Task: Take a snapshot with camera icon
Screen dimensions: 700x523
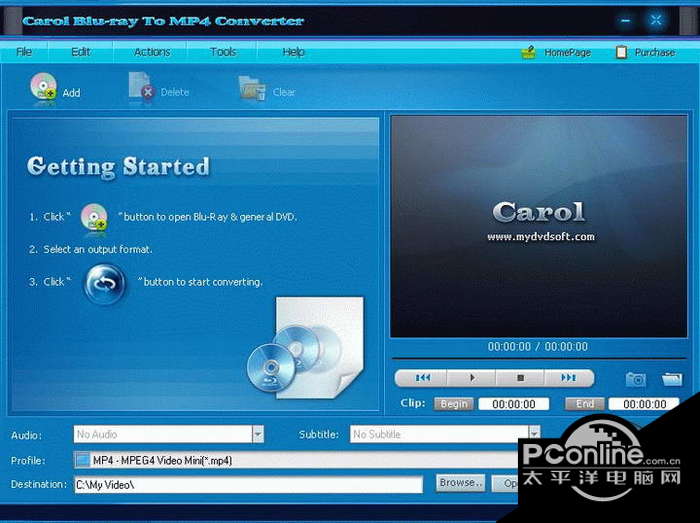Action: pos(635,379)
